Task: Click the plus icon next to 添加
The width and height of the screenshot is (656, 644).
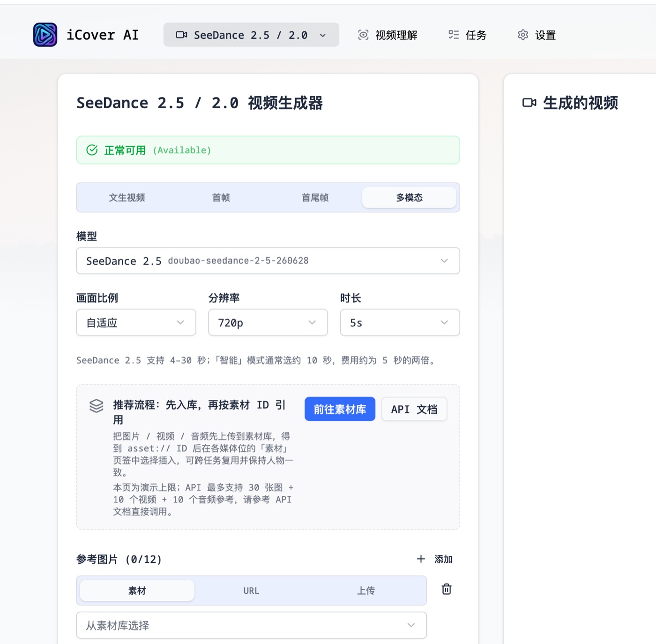Action: (421, 559)
